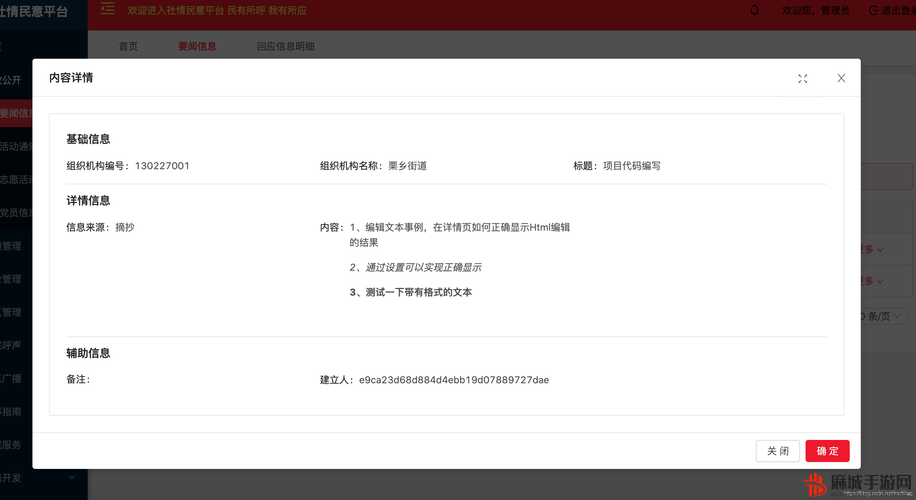Screen dimensions: 916x500
Task: Toggle fullscreen for the 内容详情 dialog
Action: [803, 79]
